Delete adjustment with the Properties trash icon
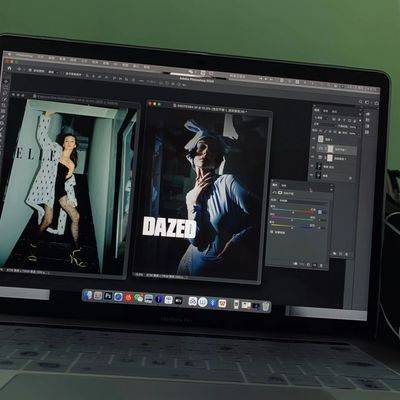The image size is (400, 400). (321, 266)
